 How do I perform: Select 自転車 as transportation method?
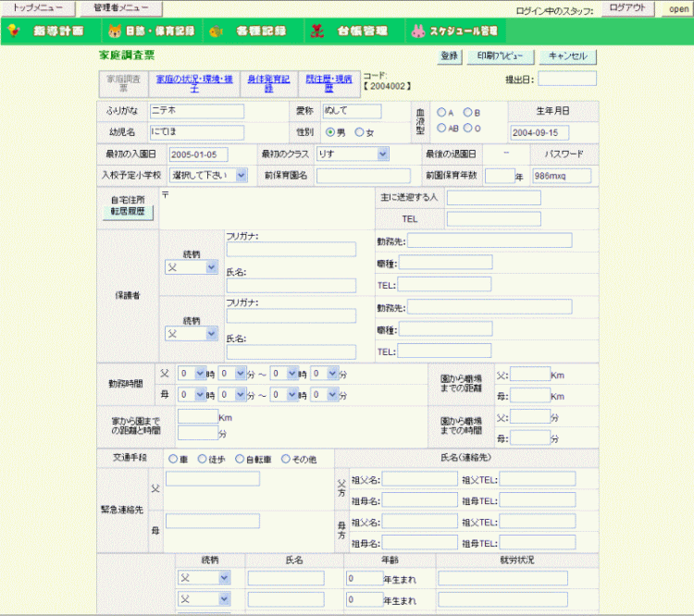[241, 459]
